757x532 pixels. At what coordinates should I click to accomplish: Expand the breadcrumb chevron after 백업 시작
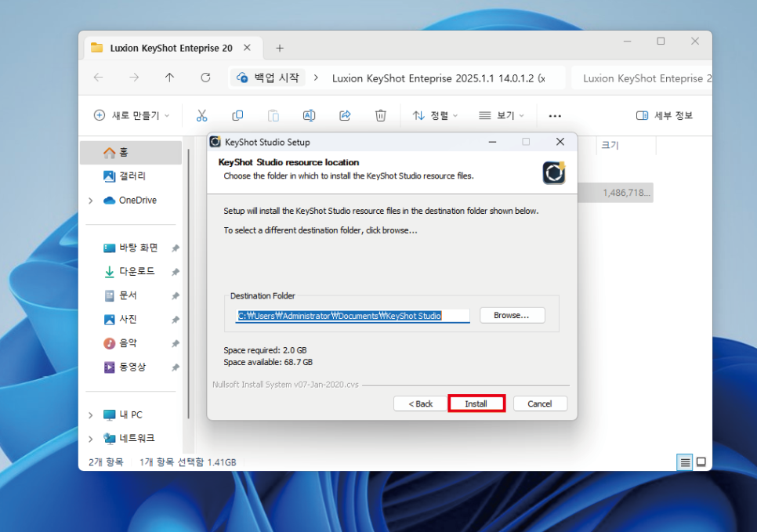[317, 78]
